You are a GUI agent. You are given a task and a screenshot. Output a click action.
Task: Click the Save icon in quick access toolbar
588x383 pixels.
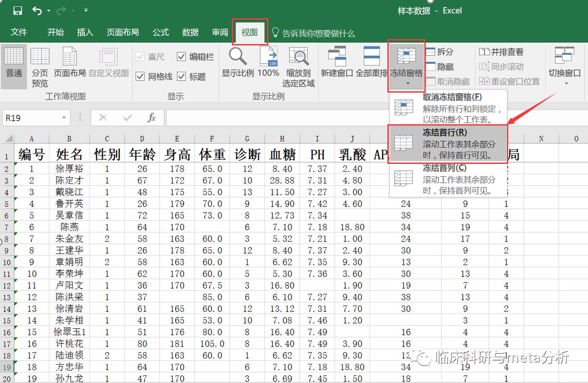coord(18,10)
